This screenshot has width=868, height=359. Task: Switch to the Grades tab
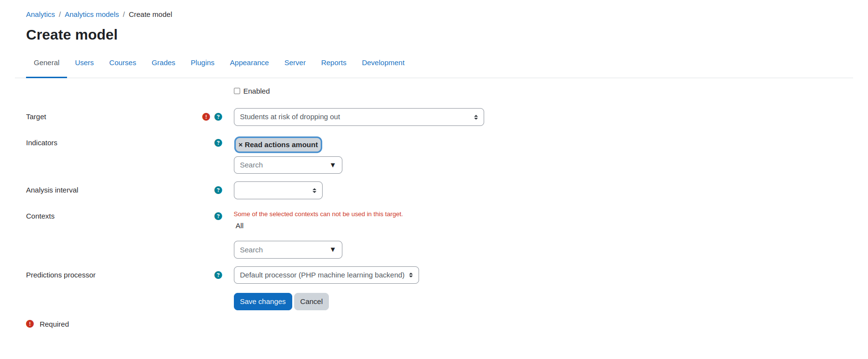163,63
